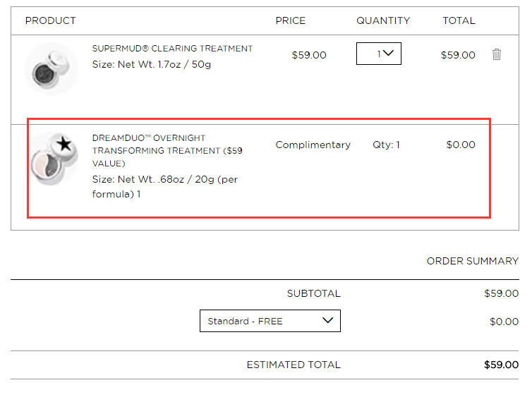Click the star badge on DreamDuo image
Image resolution: width=532 pixels, height=397 pixels.
click(x=64, y=145)
